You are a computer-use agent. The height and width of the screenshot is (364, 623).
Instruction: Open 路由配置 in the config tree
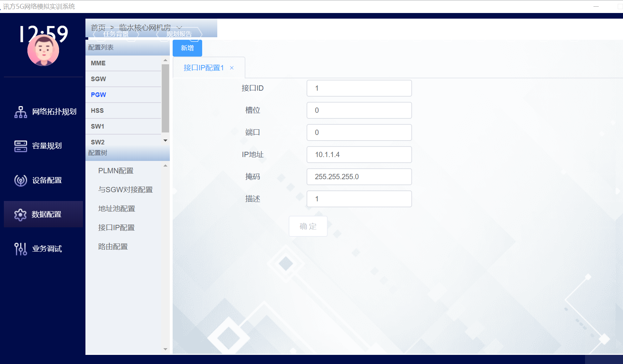pyautogui.click(x=113, y=247)
